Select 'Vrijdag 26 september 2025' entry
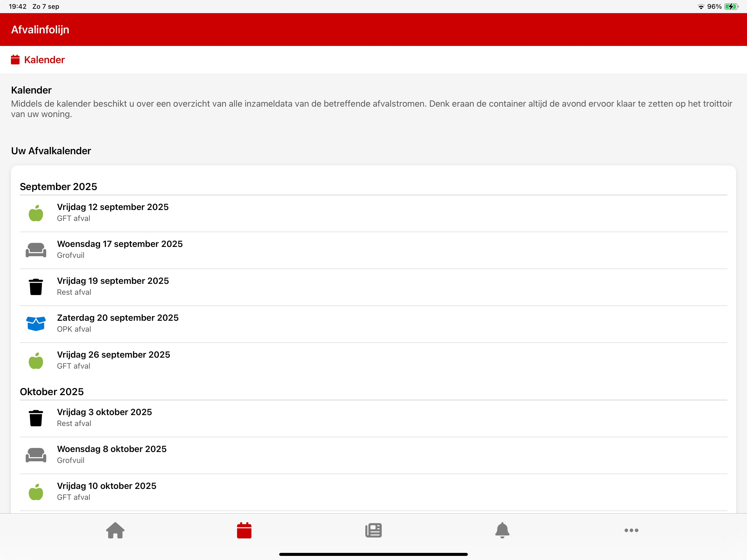The image size is (747, 560). [373, 361]
